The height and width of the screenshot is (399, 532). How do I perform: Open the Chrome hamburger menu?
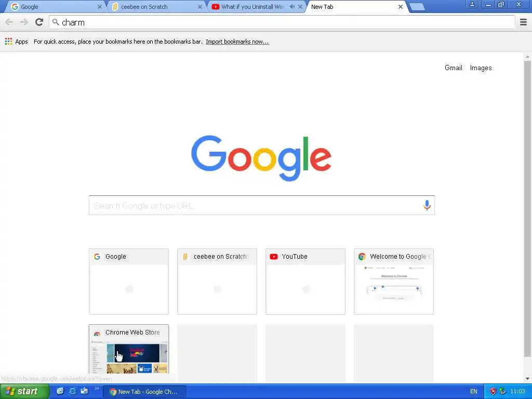coord(523,22)
